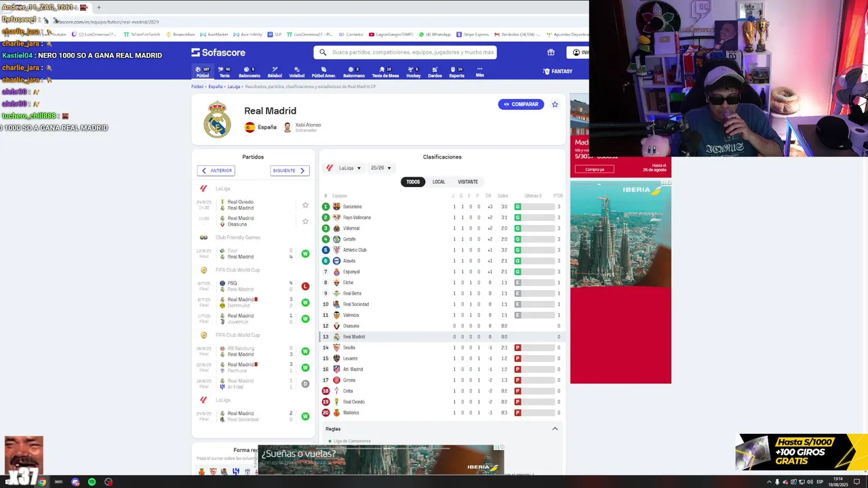Click the Dardos sport icon
The width and height of the screenshot is (868, 488).
pyautogui.click(x=435, y=72)
